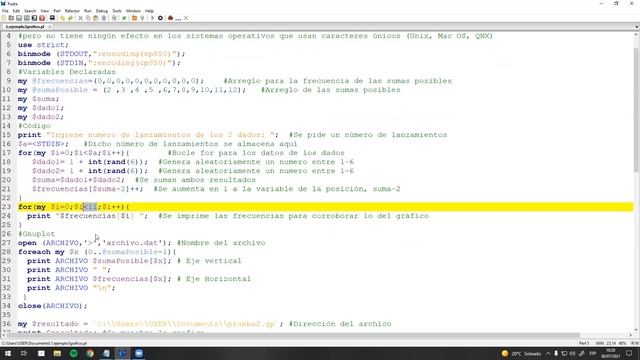Image resolution: width=640 pixels, height=360 pixels.
Task: Open the View menu
Action: click(45, 11)
